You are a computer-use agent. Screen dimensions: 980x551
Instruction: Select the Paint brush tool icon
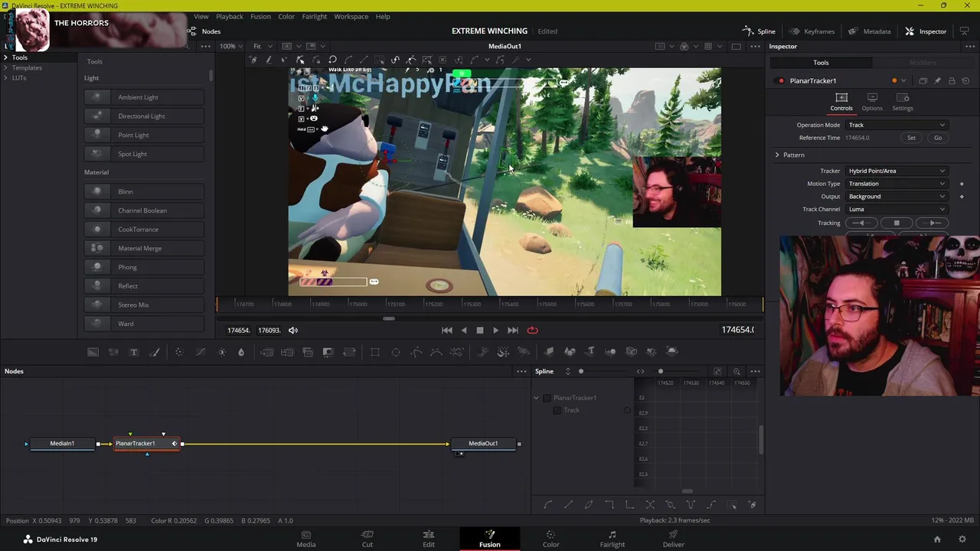(x=154, y=352)
